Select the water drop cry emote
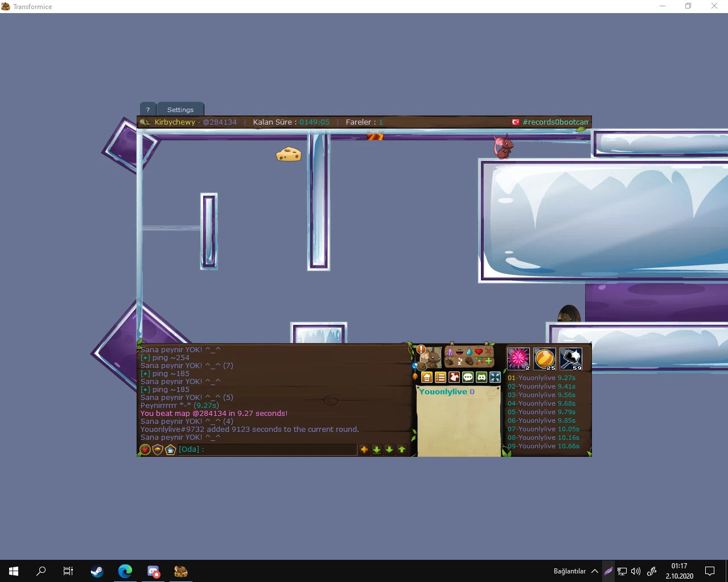This screenshot has height=582, width=728. coord(469,352)
